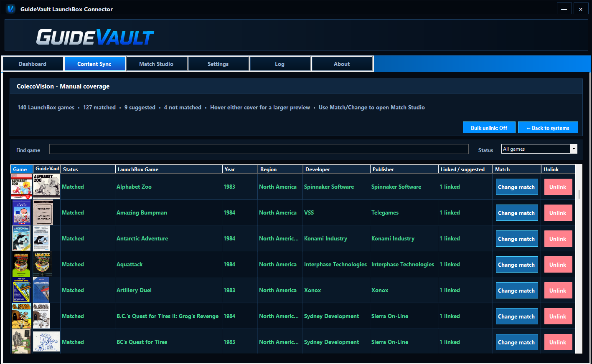The width and height of the screenshot is (592, 364).
Task: Sort by the Game column header
Action: [x=22, y=169]
